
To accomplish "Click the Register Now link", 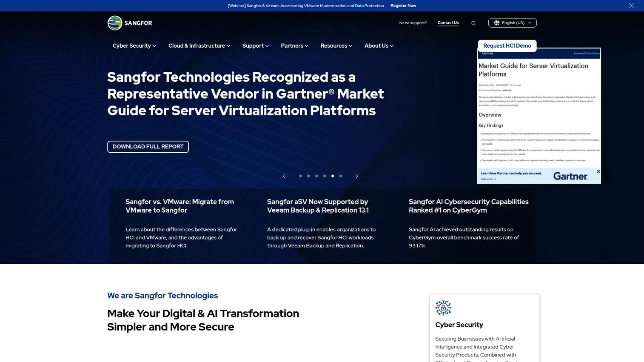I will pos(403,6).
